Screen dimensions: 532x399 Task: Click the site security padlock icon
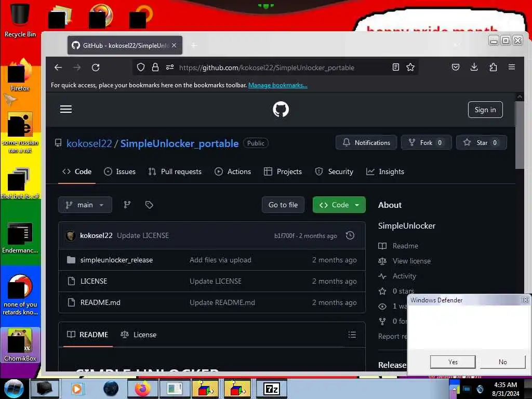point(155,67)
